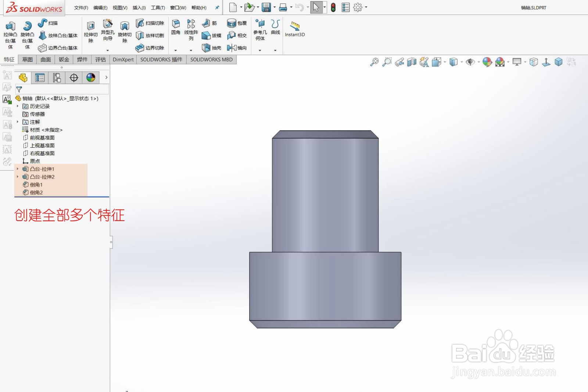Open the 帮助(H) menu

[x=199, y=8]
